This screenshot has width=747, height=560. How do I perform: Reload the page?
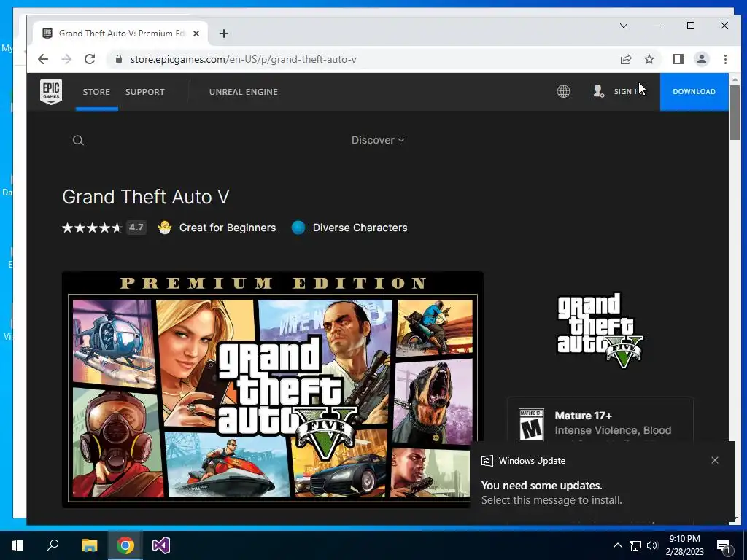point(90,59)
